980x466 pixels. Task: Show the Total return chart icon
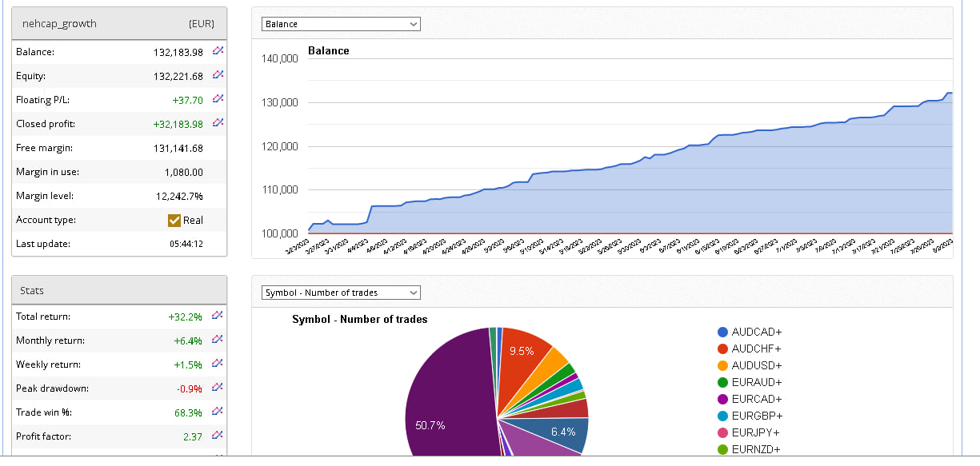(x=218, y=316)
